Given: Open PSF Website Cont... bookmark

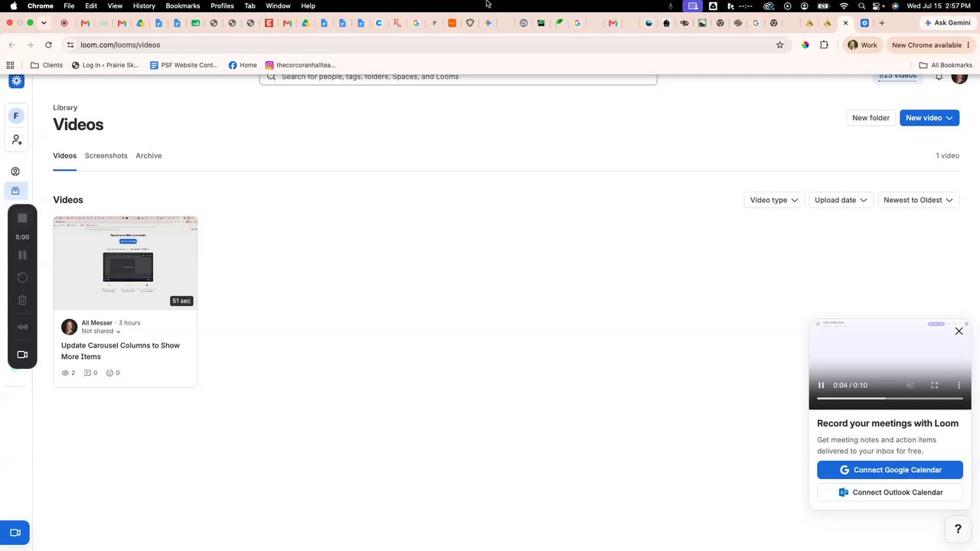Looking at the screenshot, I should click(x=184, y=65).
